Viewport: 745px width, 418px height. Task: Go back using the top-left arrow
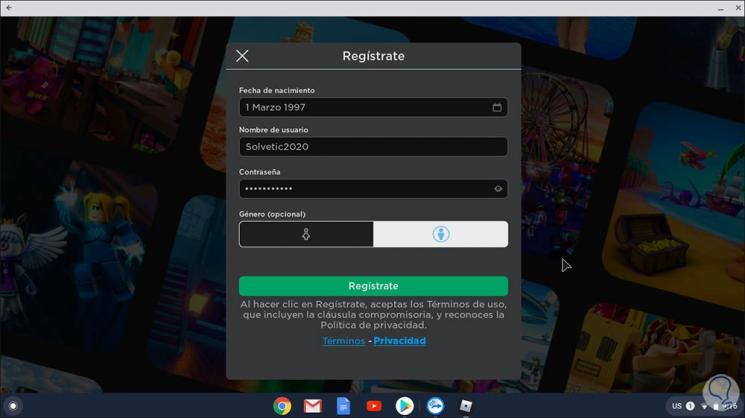click(9, 8)
